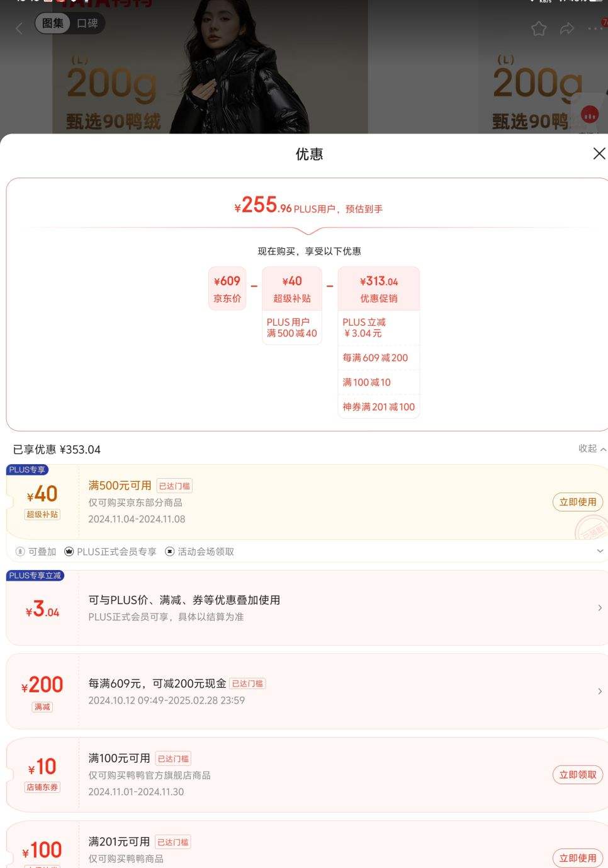Tap 立即使用 on the ¥40 超级补贴 coupon

[x=577, y=501]
